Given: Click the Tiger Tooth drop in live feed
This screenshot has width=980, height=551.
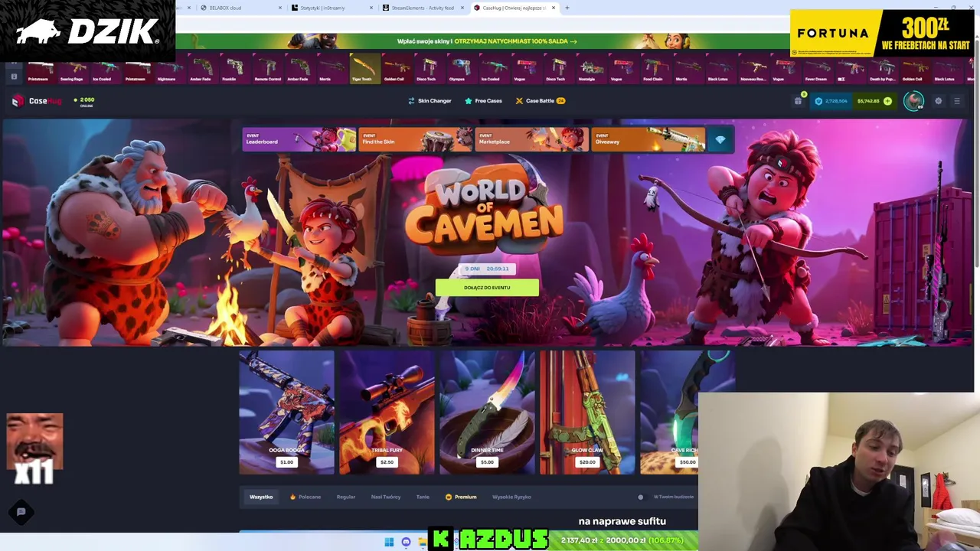Looking at the screenshot, I should click(x=364, y=69).
